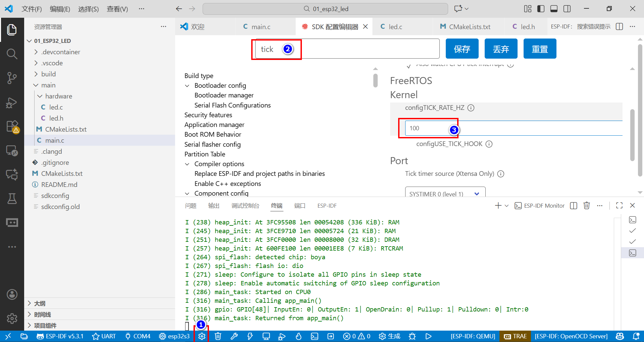Click the 保存 save button

(462, 49)
